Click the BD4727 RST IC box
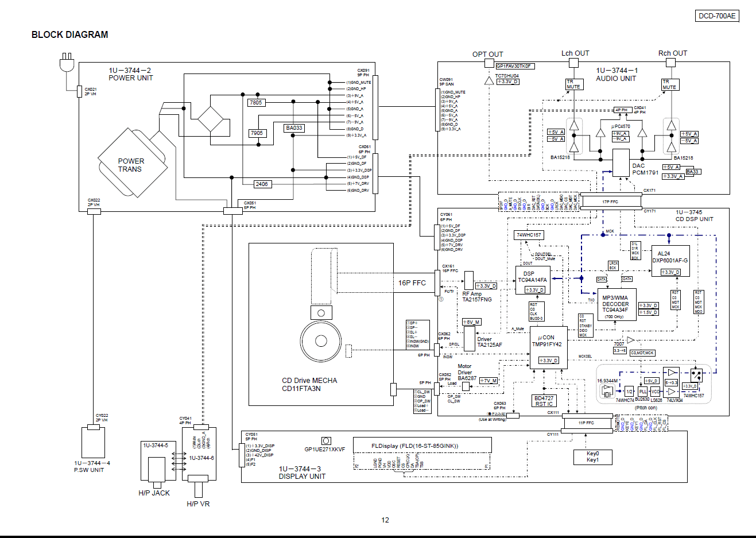 544,401
